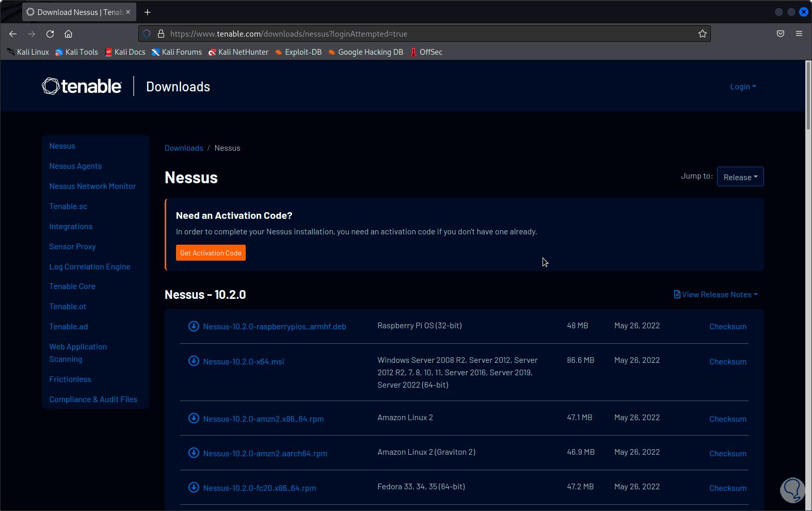Select Compliance & Audit Files in sidebar
This screenshot has width=812, height=511.
93,400
